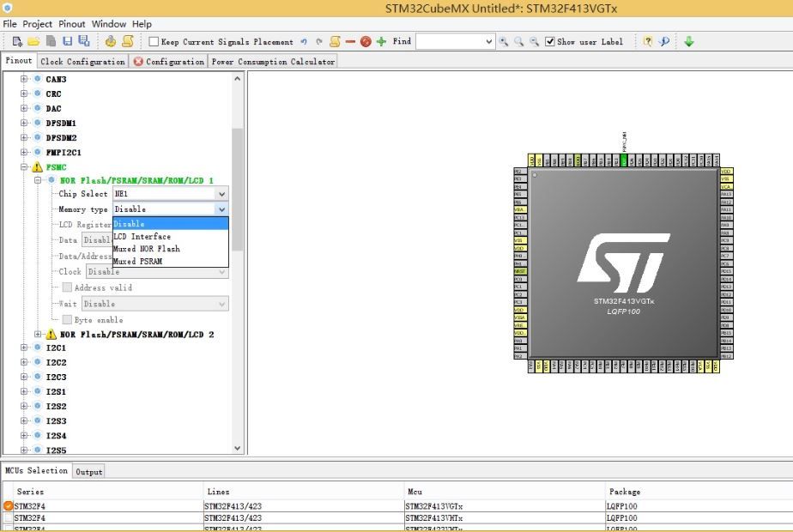The height and width of the screenshot is (532, 793).
Task: Click the red circular reset icon
Action: [x=366, y=41]
